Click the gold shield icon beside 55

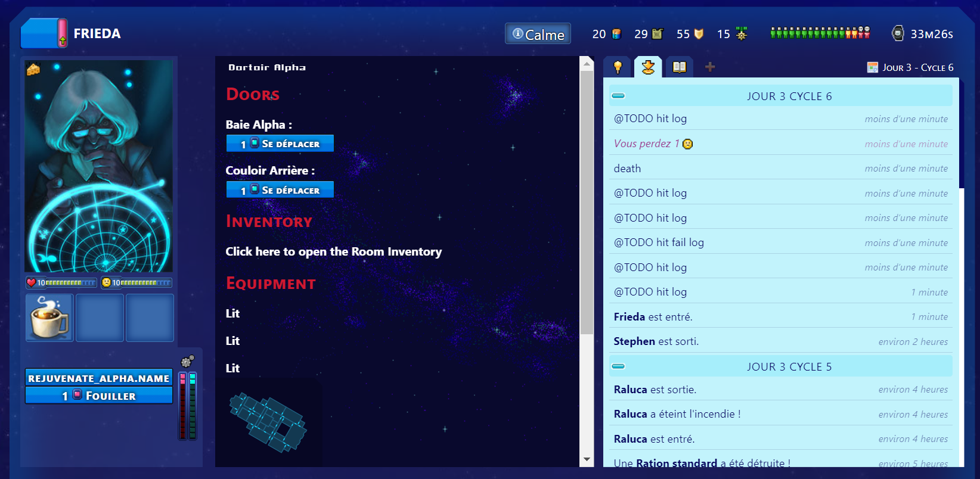[x=699, y=34]
